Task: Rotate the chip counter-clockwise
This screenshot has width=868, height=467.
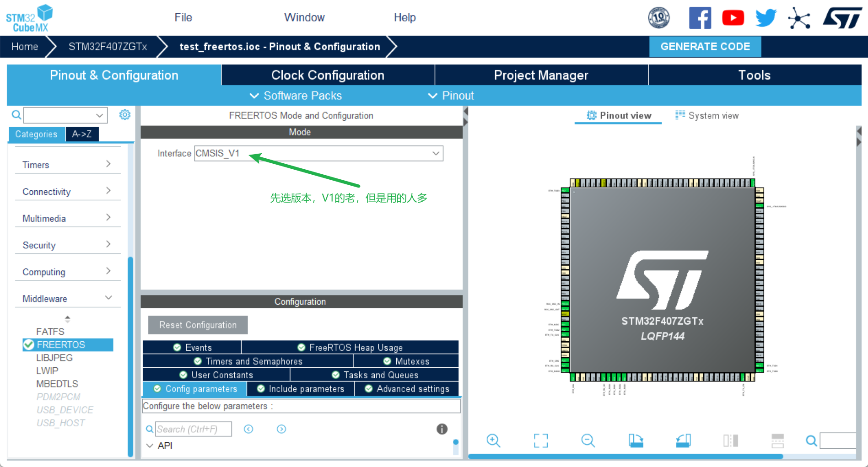Action: 683,440
